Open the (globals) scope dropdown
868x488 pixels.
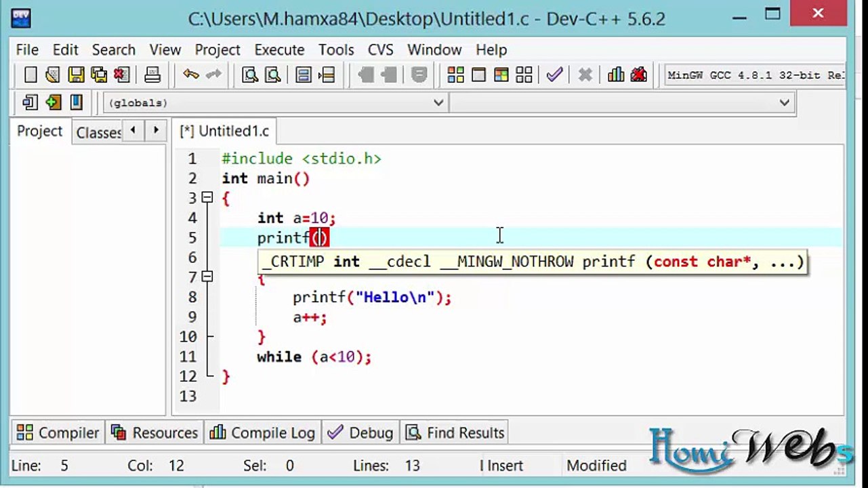click(x=276, y=103)
